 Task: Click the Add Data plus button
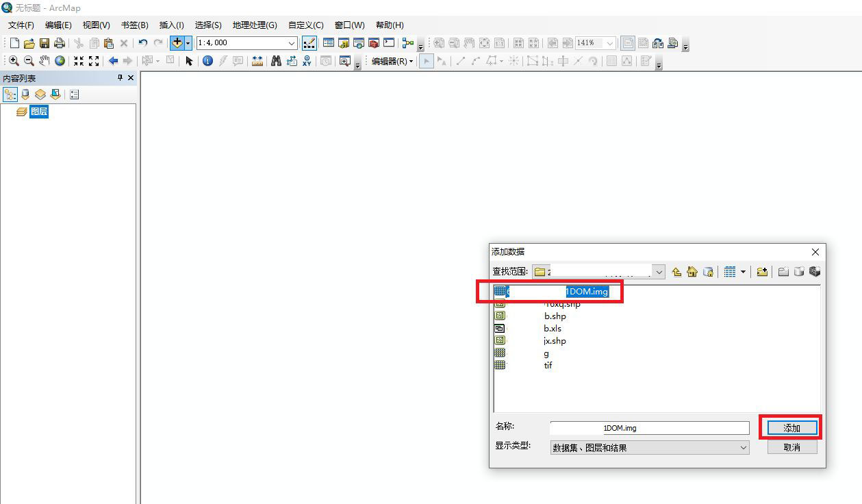[x=177, y=43]
